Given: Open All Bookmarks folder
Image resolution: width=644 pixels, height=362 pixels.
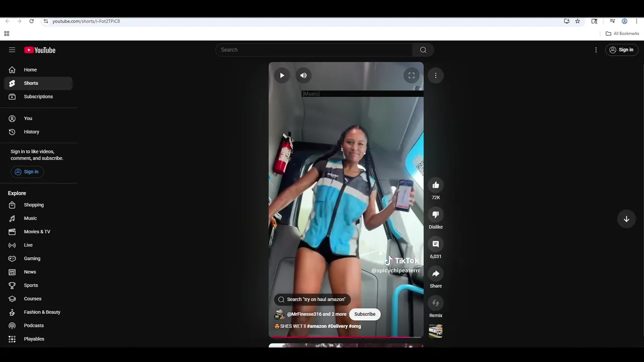Looking at the screenshot, I should [x=622, y=34].
